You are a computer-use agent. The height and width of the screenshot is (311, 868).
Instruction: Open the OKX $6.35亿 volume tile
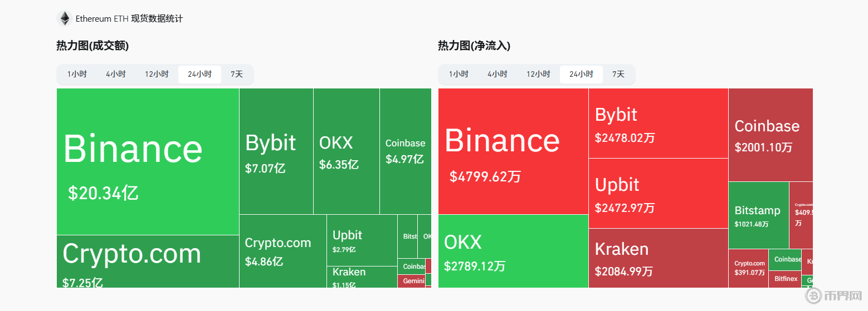tap(346, 151)
